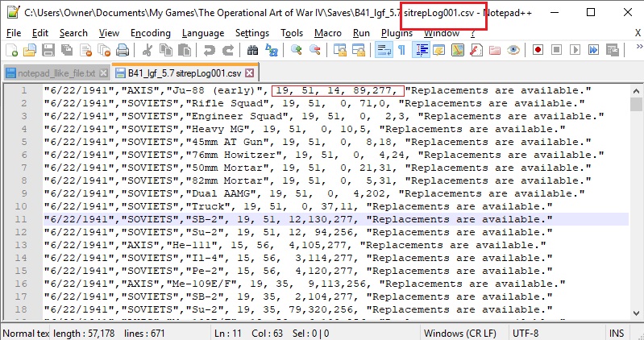Viewport: 644px width, 340px height.
Task: Click the Zoom Out magnifier icon
Action: [314, 50]
